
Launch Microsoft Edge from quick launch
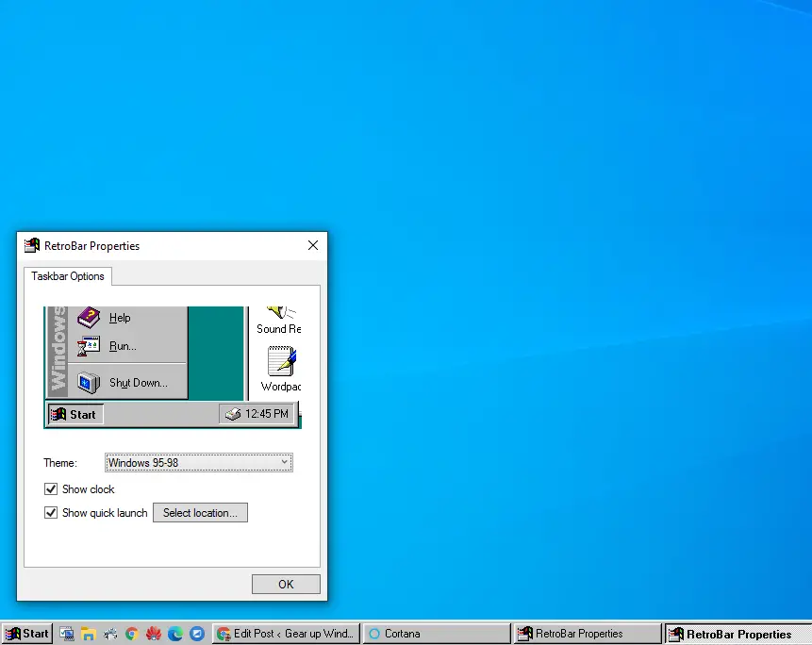pos(175,634)
